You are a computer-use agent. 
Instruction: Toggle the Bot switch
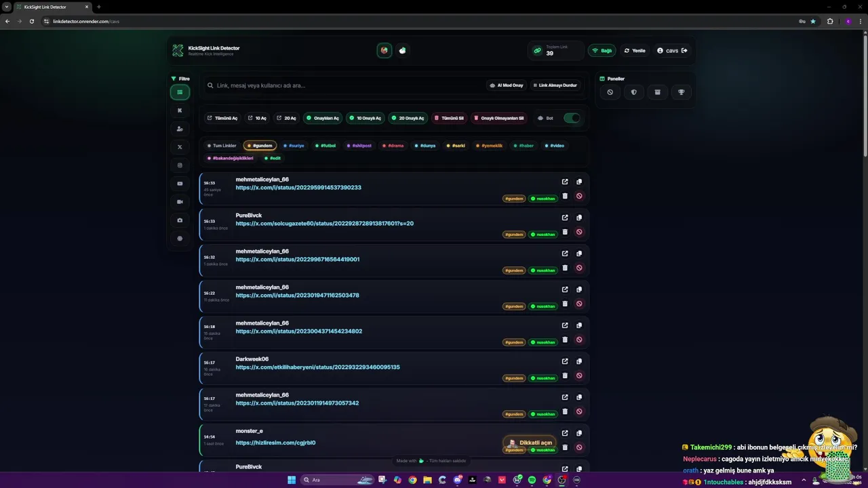[x=572, y=118]
